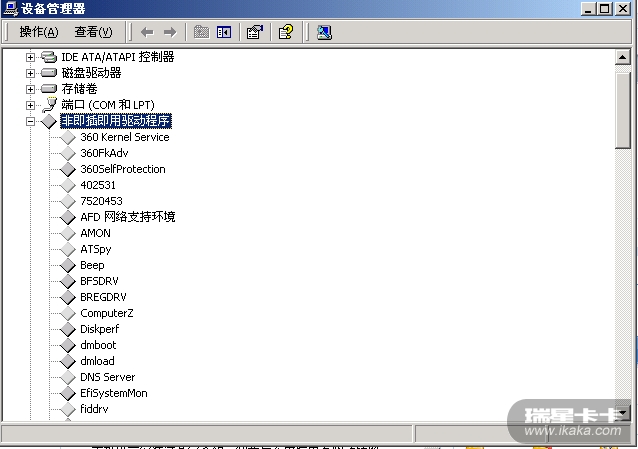The width and height of the screenshot is (638, 449).
Task: Select the ATSpy driver entry
Action: [96, 249]
